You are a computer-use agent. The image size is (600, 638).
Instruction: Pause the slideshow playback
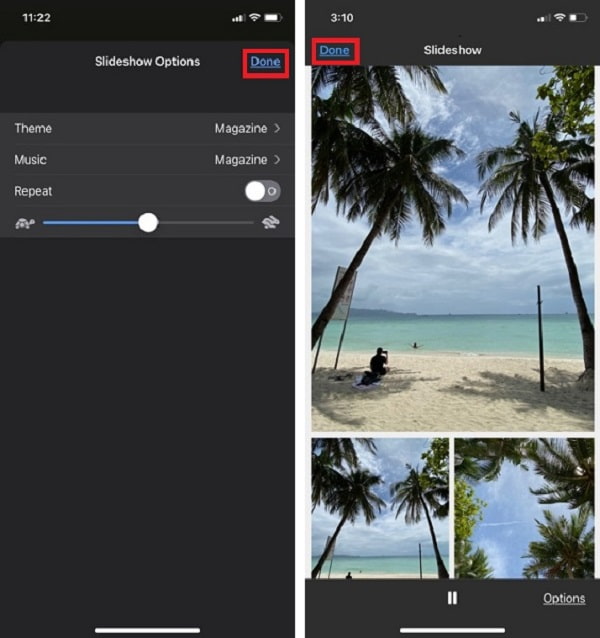coord(452,598)
